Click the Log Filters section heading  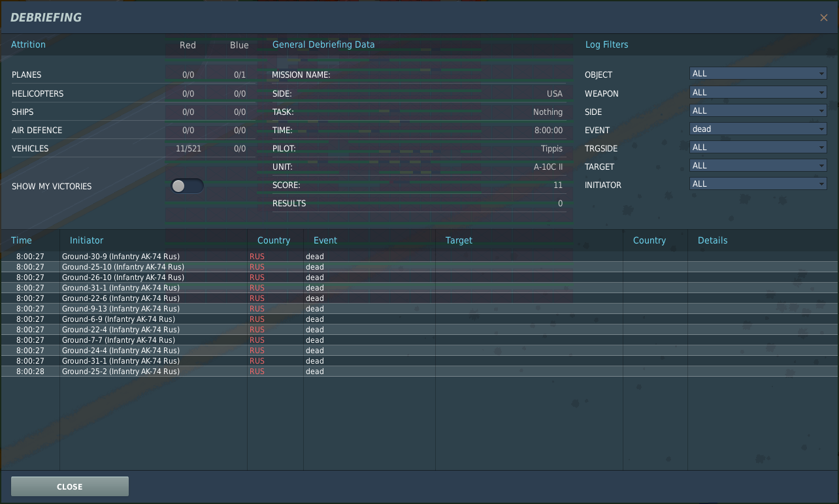click(x=606, y=44)
